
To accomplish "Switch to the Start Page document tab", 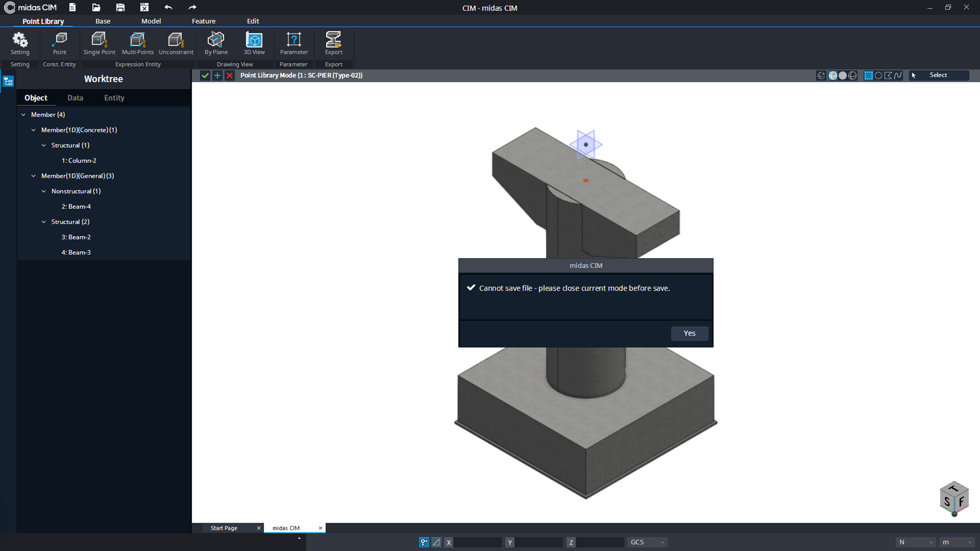I will click(x=224, y=528).
